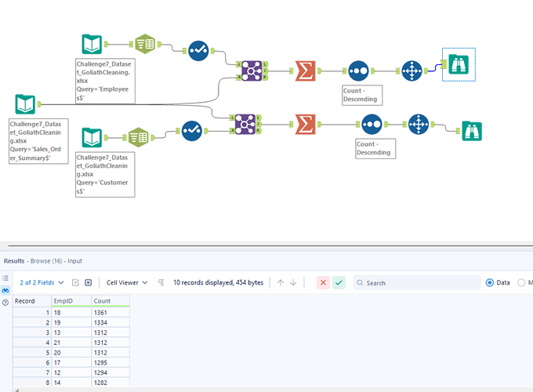The image size is (533, 392).
Task: Click the red X button in results toolbar
Action: [323, 282]
